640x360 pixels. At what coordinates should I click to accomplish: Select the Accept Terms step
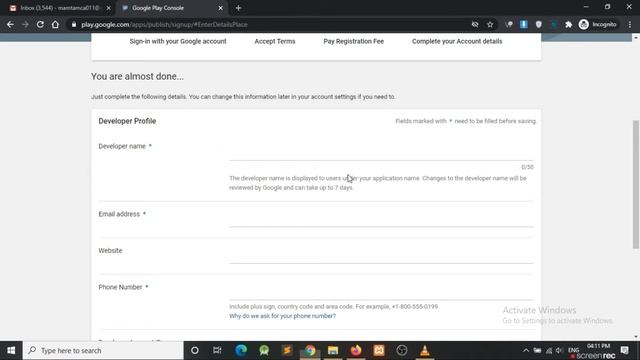275,41
